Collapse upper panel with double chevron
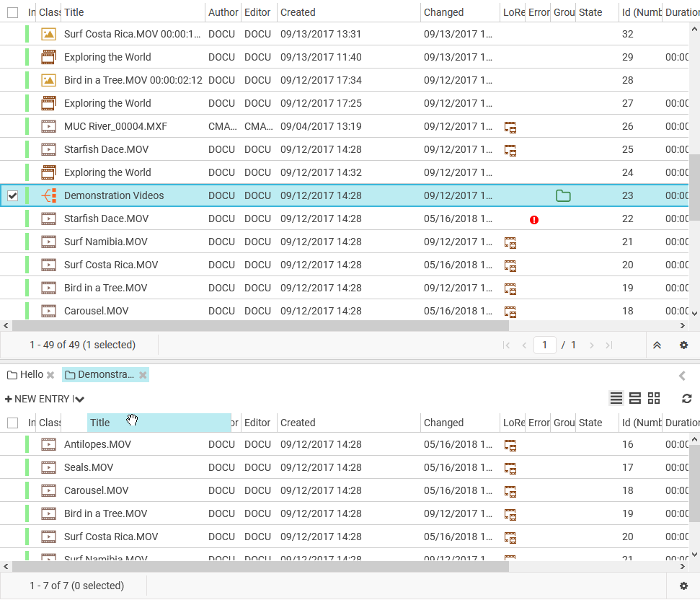 coord(657,345)
